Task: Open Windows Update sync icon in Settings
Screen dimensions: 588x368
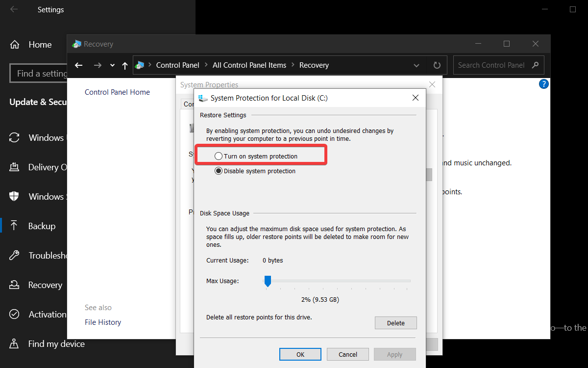Action: pyautogui.click(x=15, y=138)
